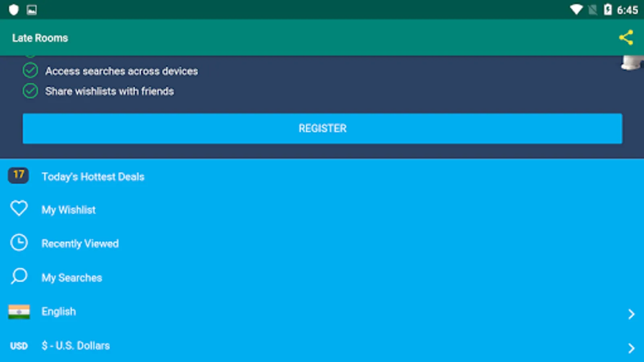Click the clock icon for Recently Viewed

(19, 243)
